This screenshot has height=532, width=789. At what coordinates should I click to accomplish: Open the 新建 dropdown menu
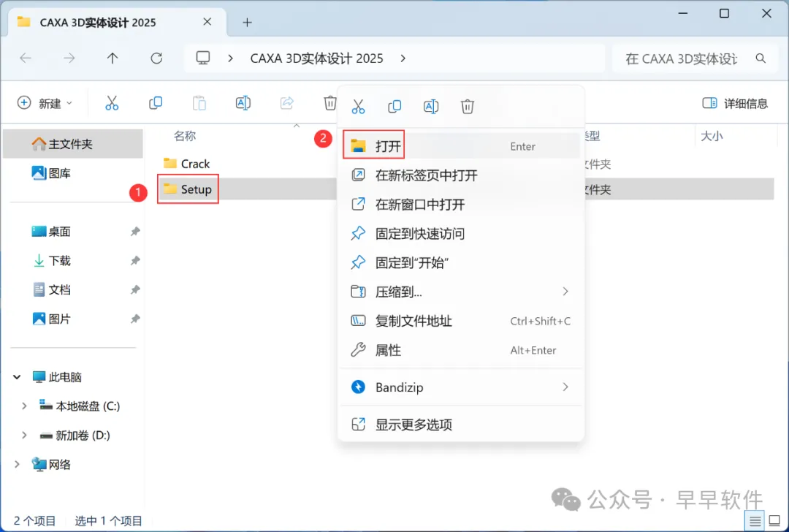(x=69, y=103)
